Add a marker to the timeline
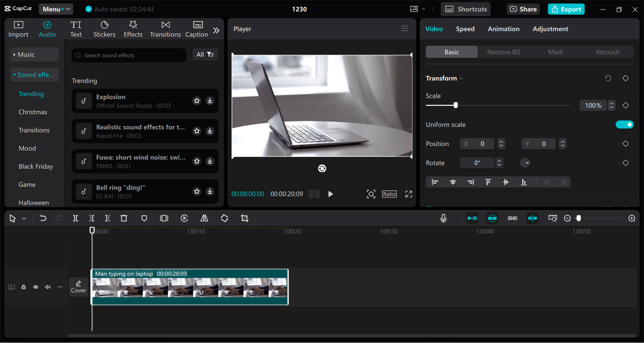Image resolution: width=644 pixels, height=343 pixels. click(144, 218)
